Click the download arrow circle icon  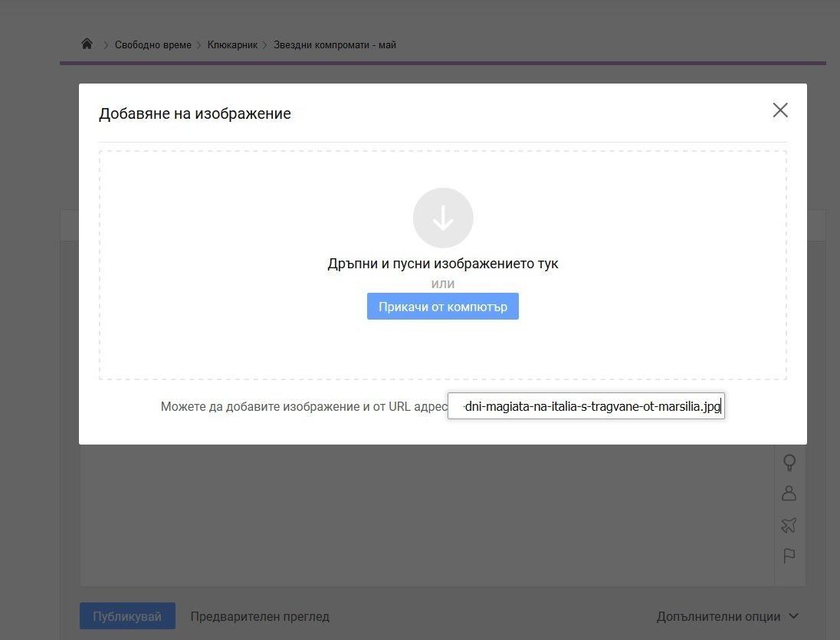(443, 218)
